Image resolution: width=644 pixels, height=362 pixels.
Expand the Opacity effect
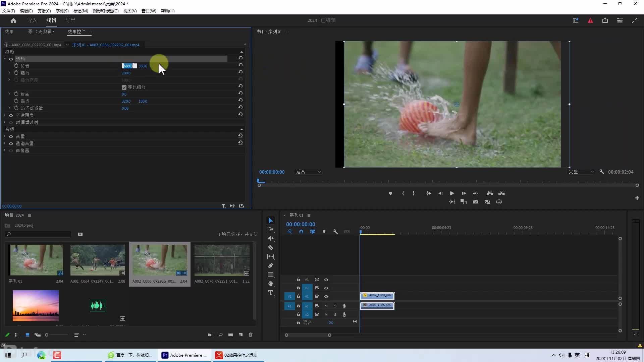coord(5,115)
